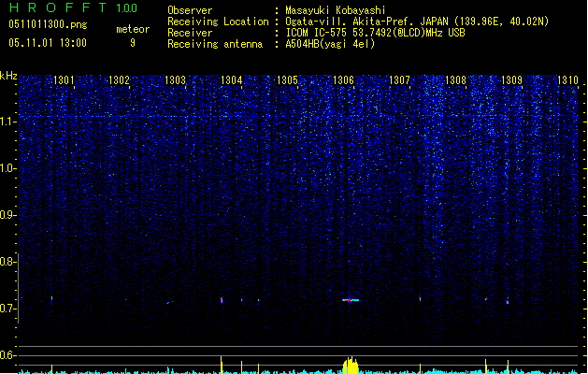588x374 pixels.
Task: Click the 1303 time marker
Action: [175, 79]
